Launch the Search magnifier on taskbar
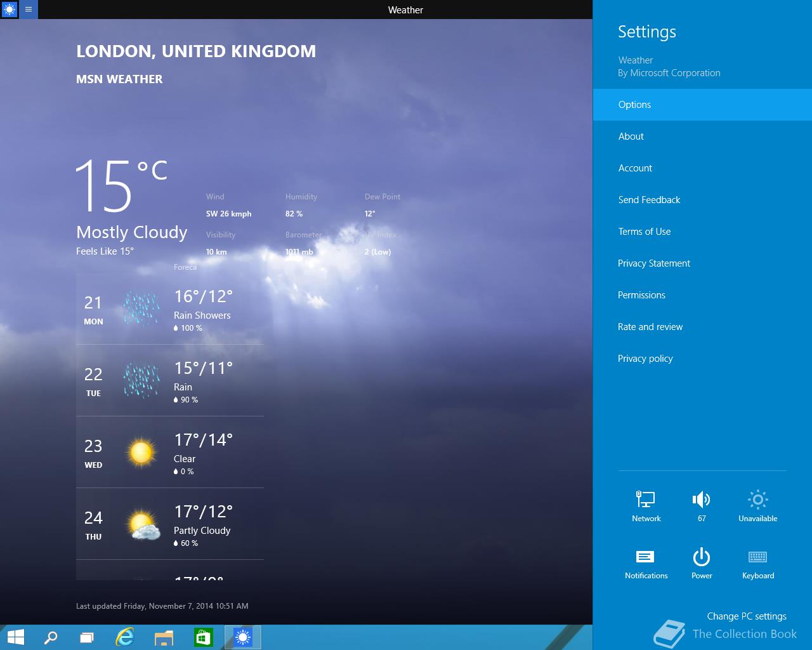This screenshot has width=812, height=650. coord(51,637)
